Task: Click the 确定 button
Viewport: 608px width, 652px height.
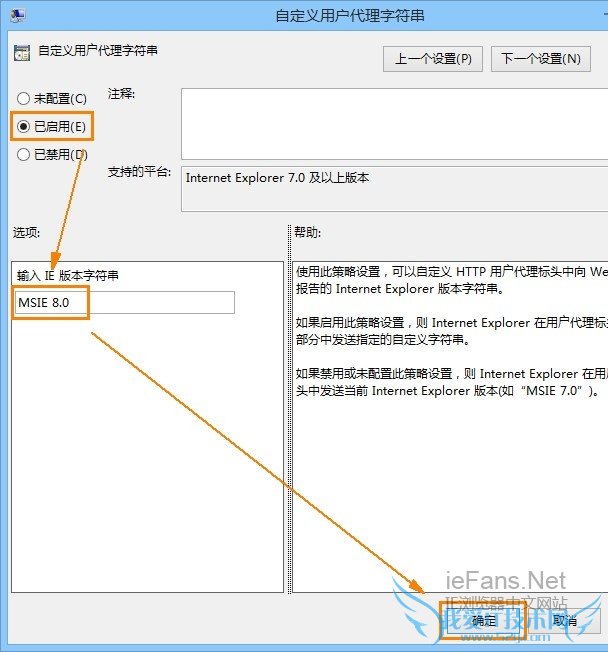Action: pos(483,621)
